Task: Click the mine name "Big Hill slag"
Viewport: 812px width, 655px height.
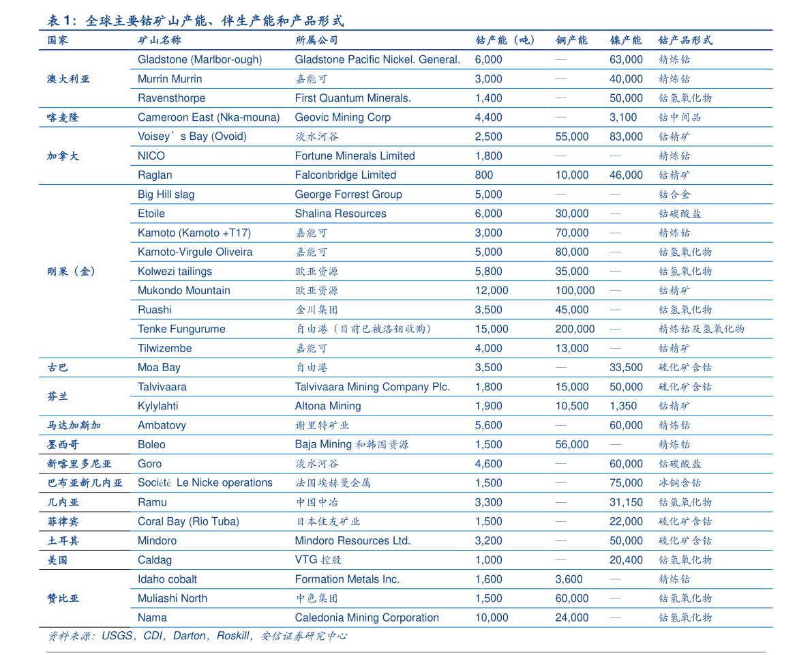Action: click(166, 194)
